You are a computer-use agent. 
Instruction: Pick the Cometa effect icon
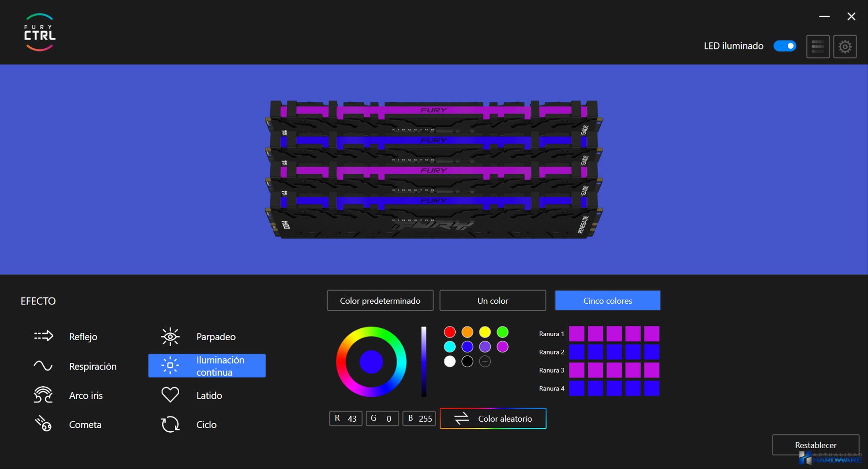[x=43, y=424]
